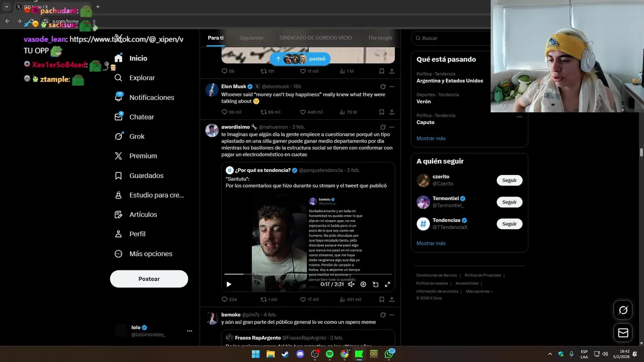Open Explorar search page
Screen dimensions: 644x362
tap(134, 78)
